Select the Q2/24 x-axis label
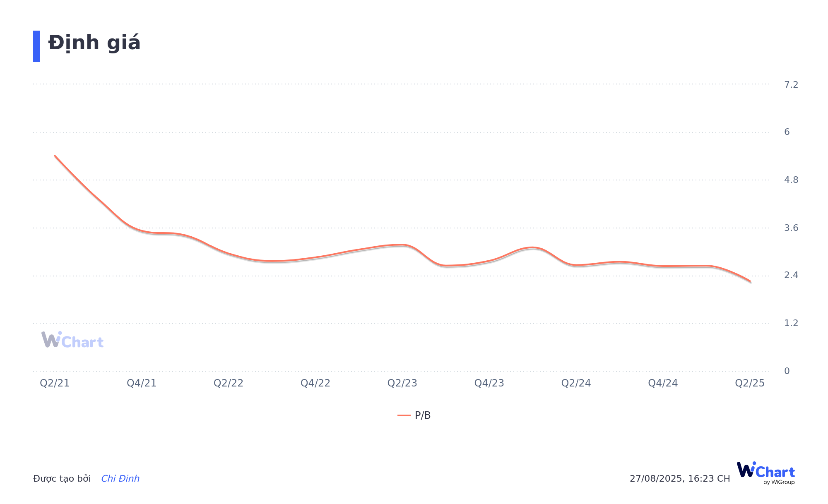Image resolution: width=828 pixels, height=504 pixels. click(x=576, y=383)
